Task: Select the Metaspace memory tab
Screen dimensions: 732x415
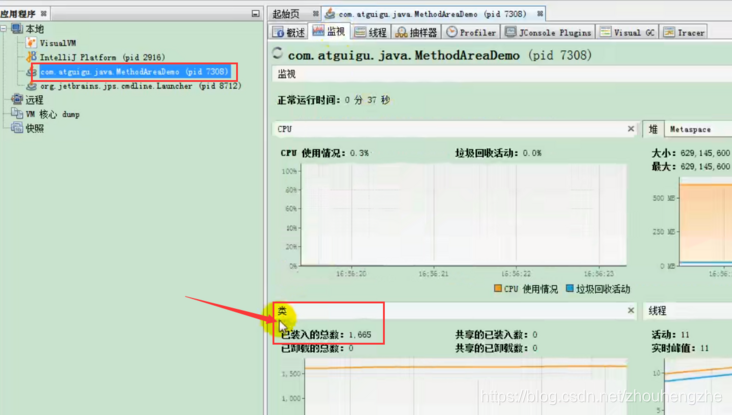Action: pyautogui.click(x=690, y=129)
